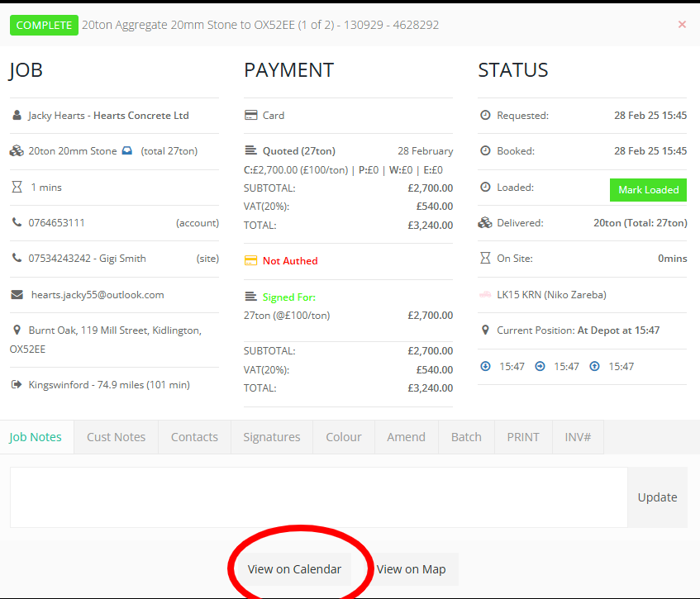Viewport: 700px width, 599px height.
Task: Select the Colour tab
Action: pyautogui.click(x=343, y=437)
